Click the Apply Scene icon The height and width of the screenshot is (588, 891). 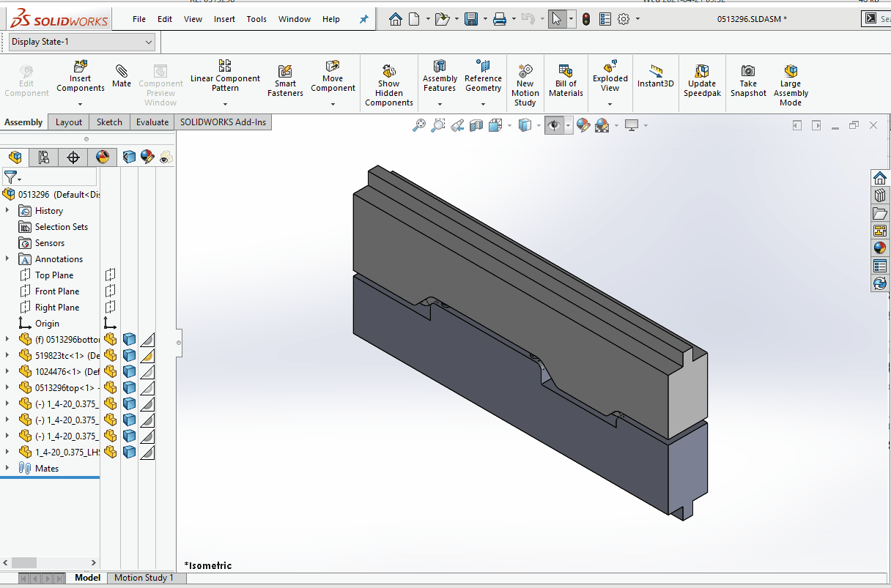[602, 125]
